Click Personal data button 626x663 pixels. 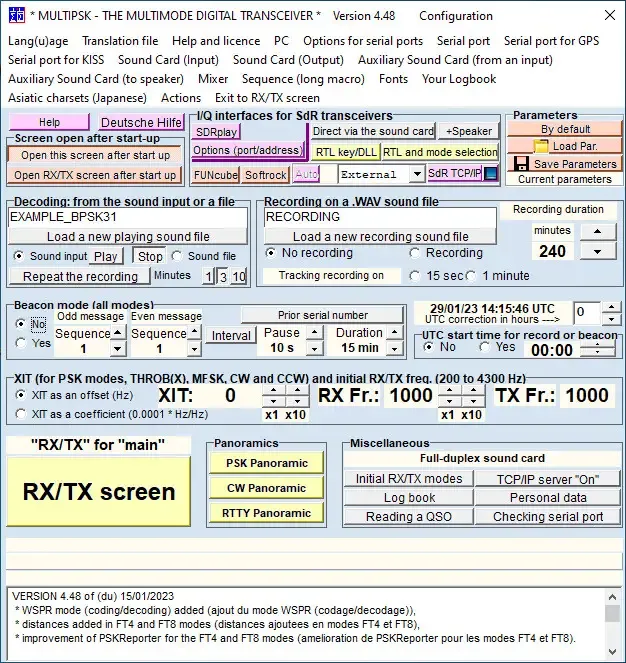click(548, 498)
